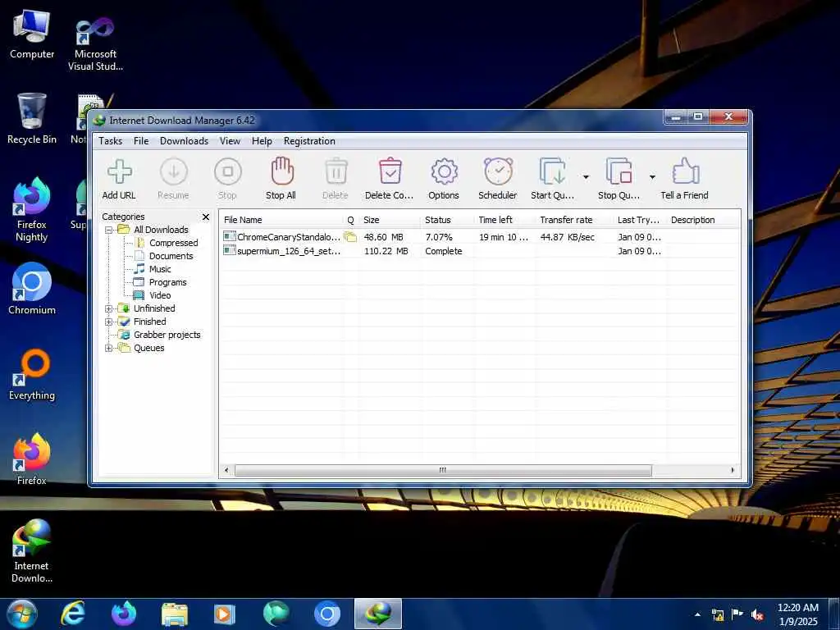Open the Microsoft Visual Studio desktop shortcut
This screenshot has height=630, width=840.
click(x=95, y=44)
